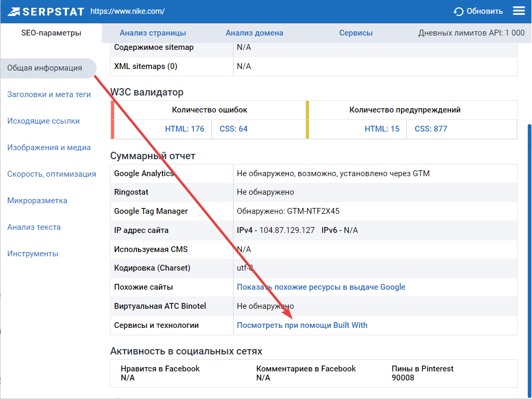The height and width of the screenshot is (399, 532).
Task: Click Посмотреть при помощи Built With link
Action: (302, 325)
